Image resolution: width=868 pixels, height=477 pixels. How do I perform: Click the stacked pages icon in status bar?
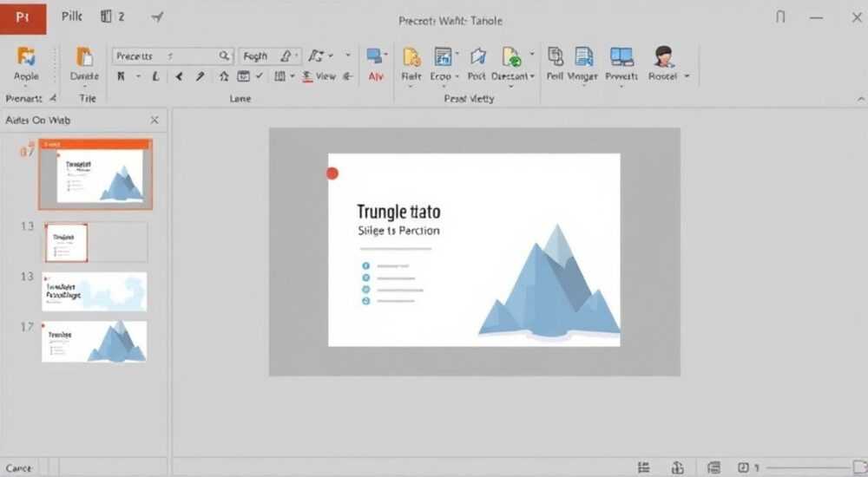coord(714,467)
